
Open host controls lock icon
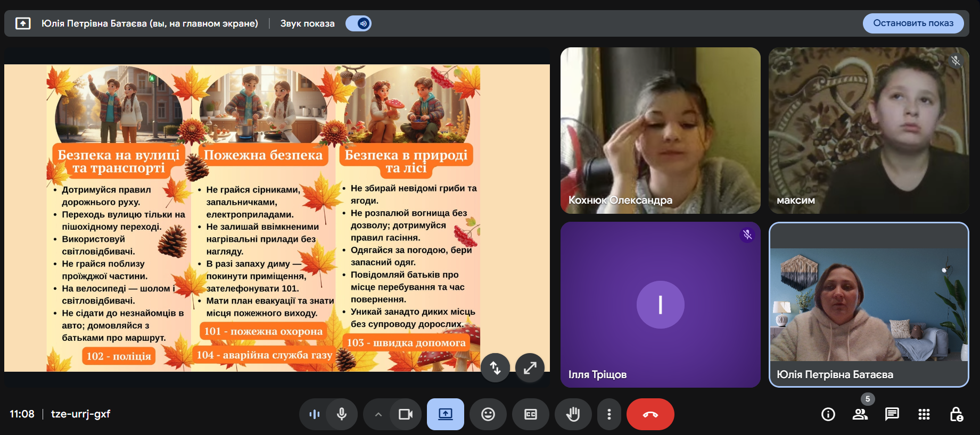(x=956, y=414)
